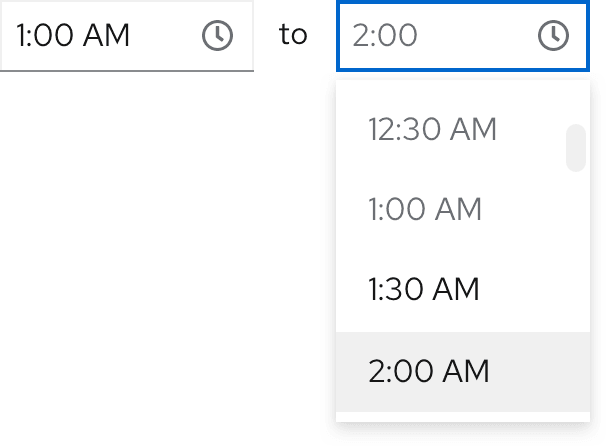Click the greyed-out 1:00 AM list entry
606x446 pixels.
coord(425,210)
